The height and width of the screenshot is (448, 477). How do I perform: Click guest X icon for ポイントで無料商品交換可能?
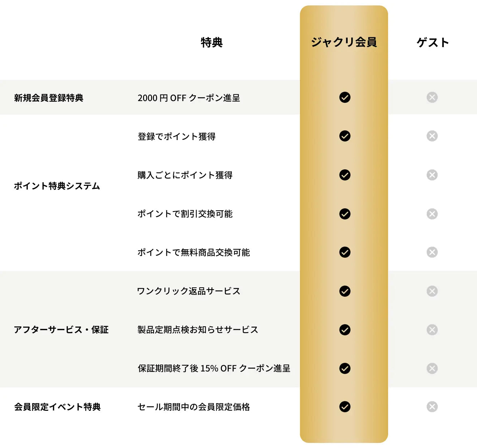[432, 252]
